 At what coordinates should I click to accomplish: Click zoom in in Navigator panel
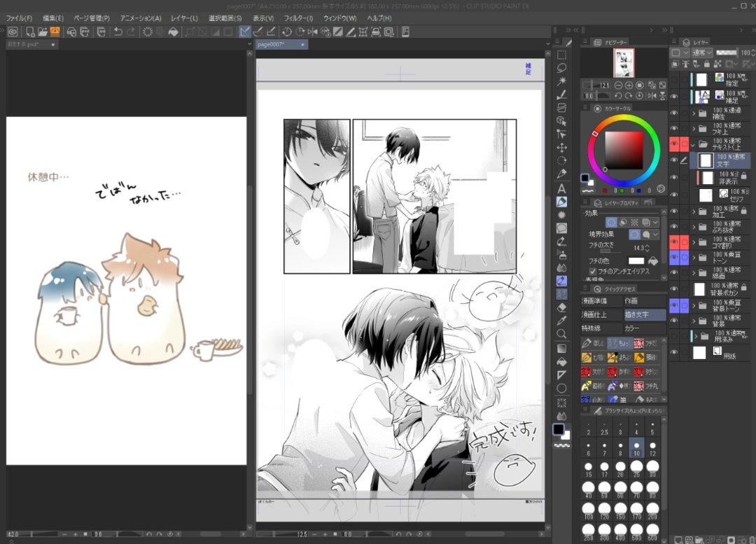coord(629,85)
